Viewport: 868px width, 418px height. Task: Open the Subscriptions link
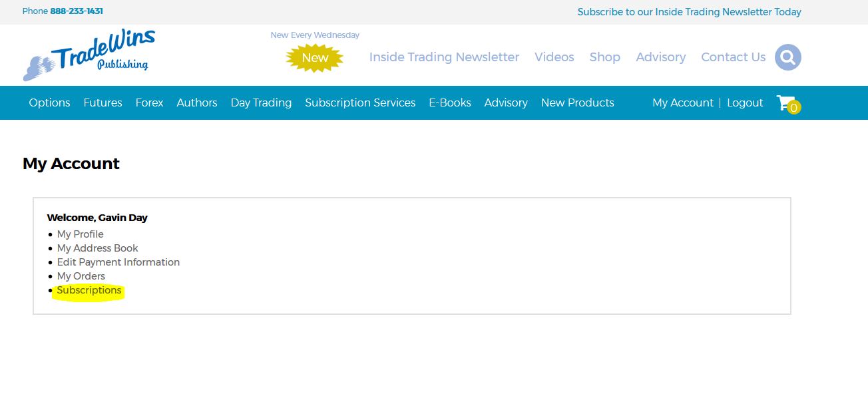(89, 290)
